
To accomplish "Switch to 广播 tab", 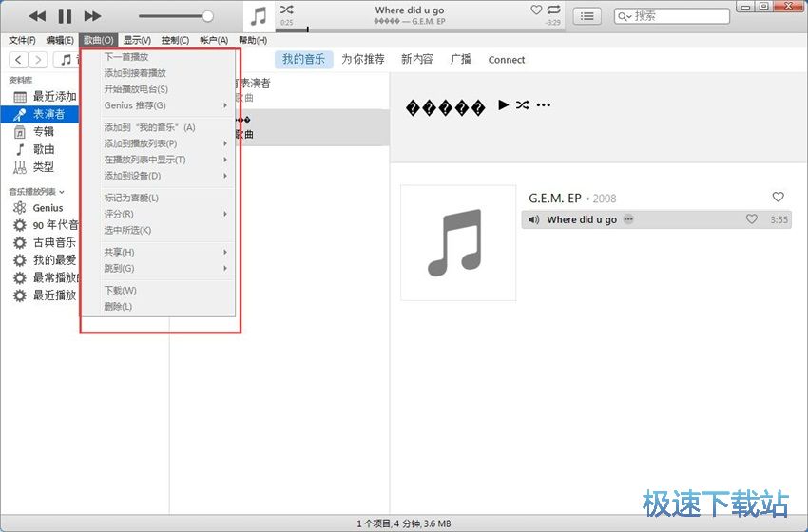I will coord(461,59).
